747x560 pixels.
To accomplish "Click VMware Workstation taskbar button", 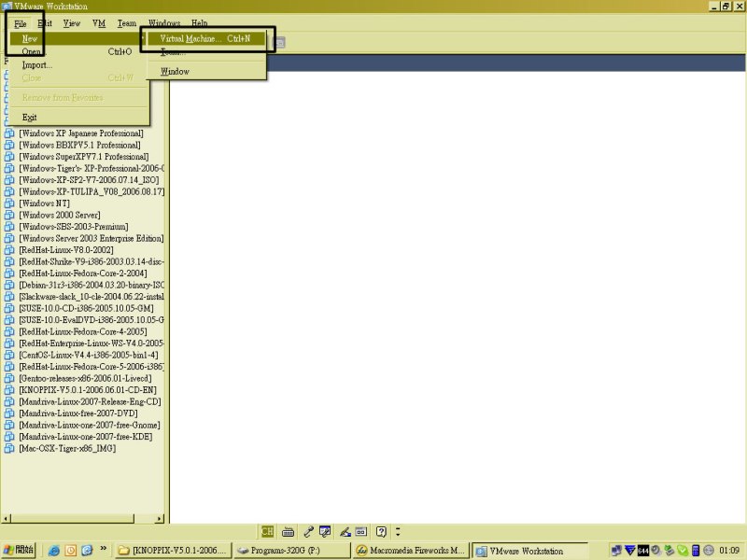I will tap(529, 551).
